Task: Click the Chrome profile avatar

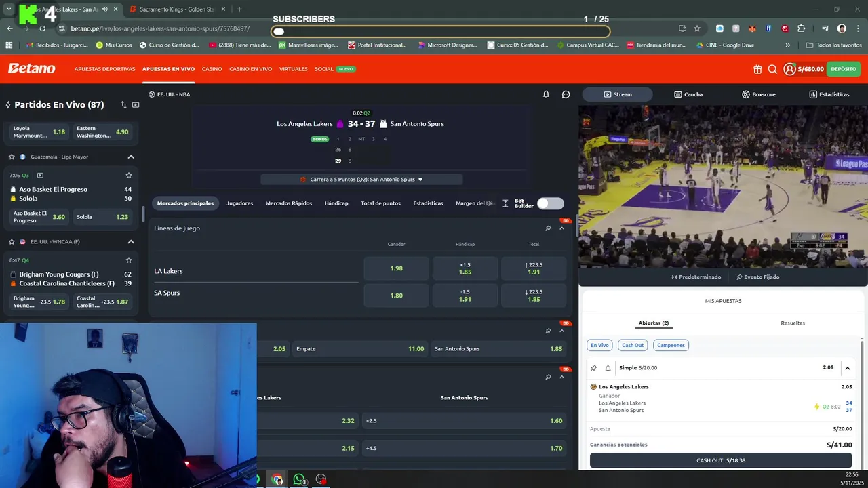Action: 842,28
